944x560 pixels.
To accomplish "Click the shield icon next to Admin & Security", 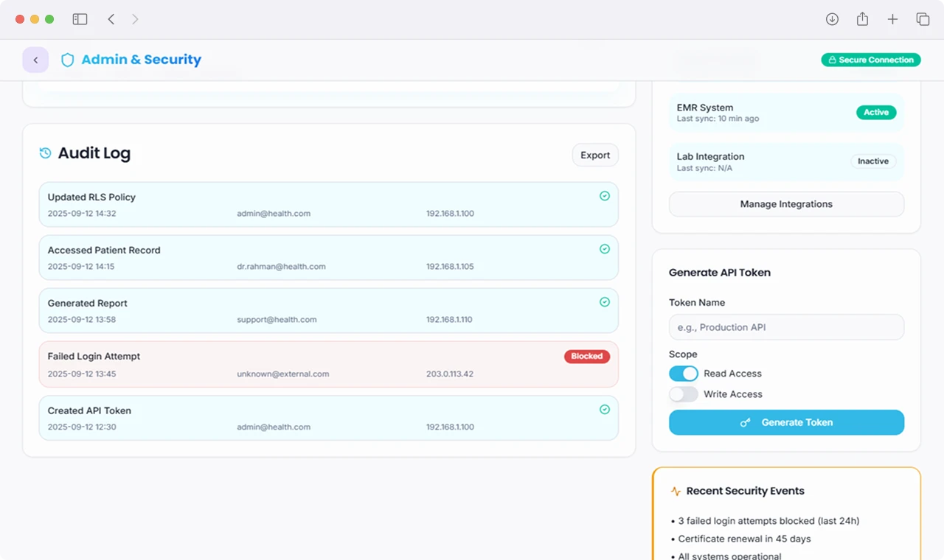I will (67, 60).
